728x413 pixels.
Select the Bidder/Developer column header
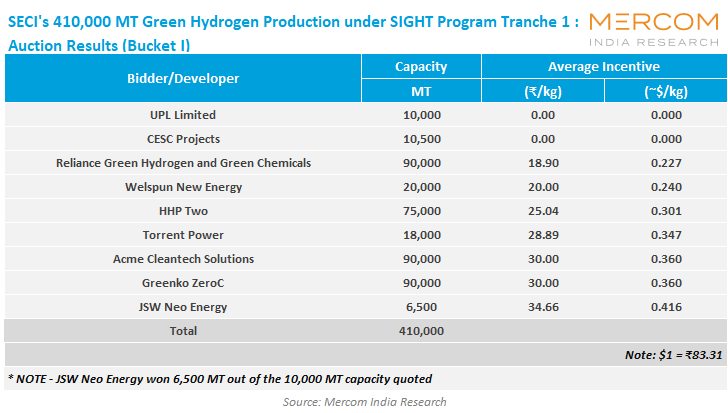183,78
